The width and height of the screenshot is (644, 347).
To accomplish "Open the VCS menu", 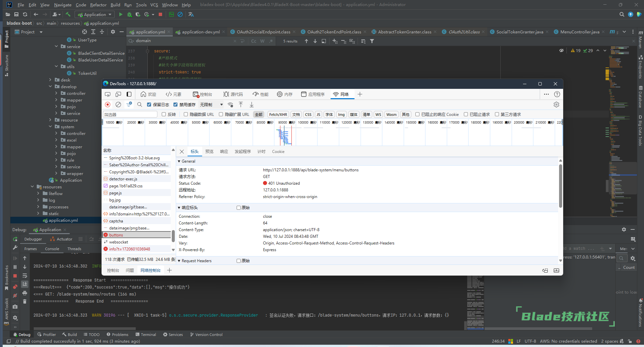I will pyautogui.click(x=154, y=5).
